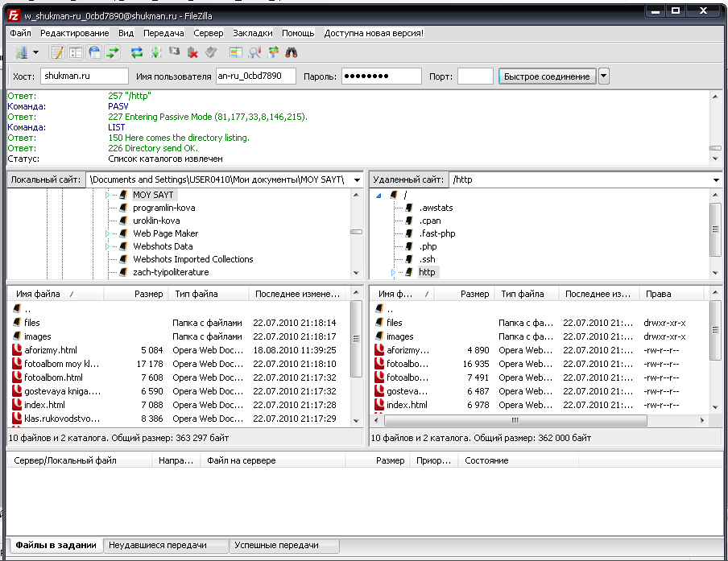Click the remote index.html file icon
The height and width of the screenshot is (561, 728).
pyautogui.click(x=379, y=405)
